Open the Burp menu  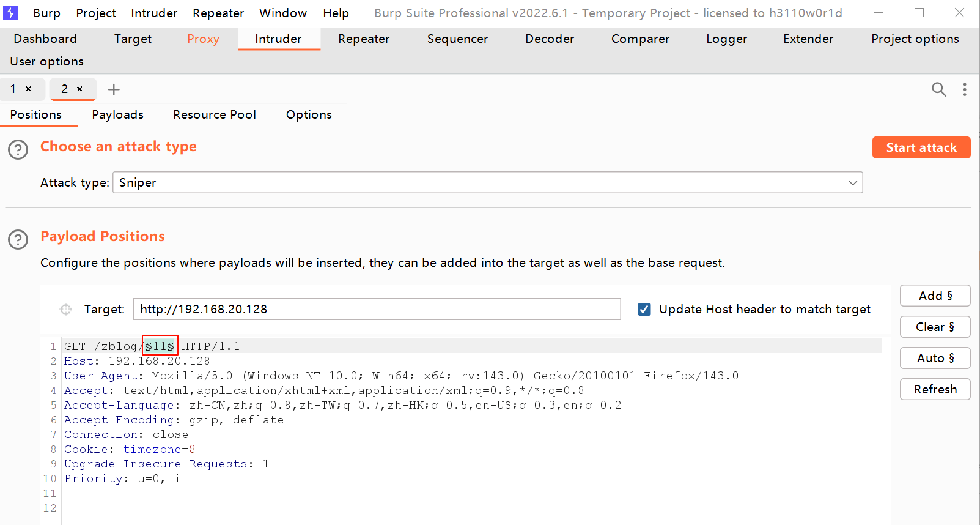point(46,13)
